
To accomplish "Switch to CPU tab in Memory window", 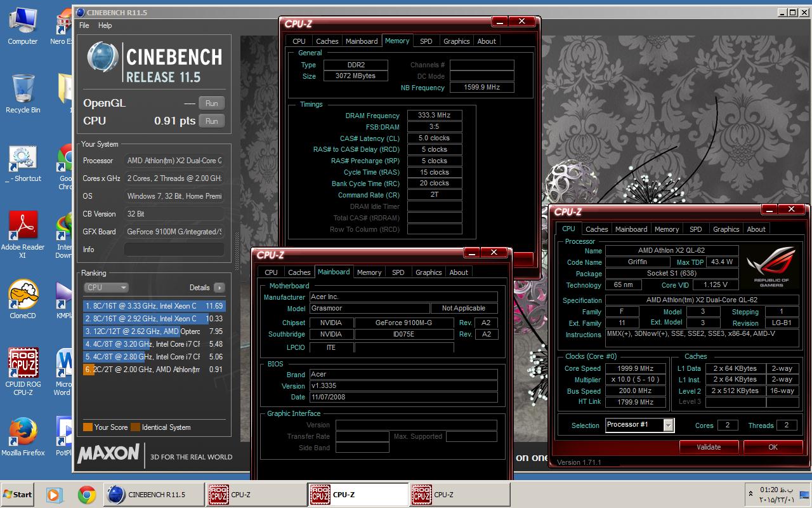I will [299, 41].
